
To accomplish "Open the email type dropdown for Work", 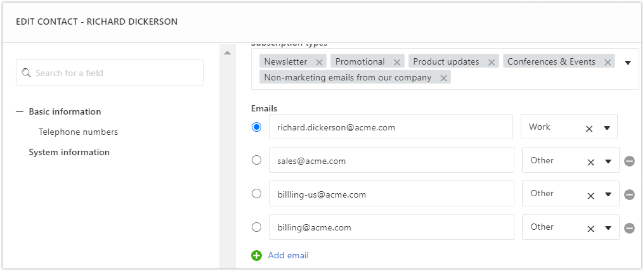I will (x=608, y=127).
